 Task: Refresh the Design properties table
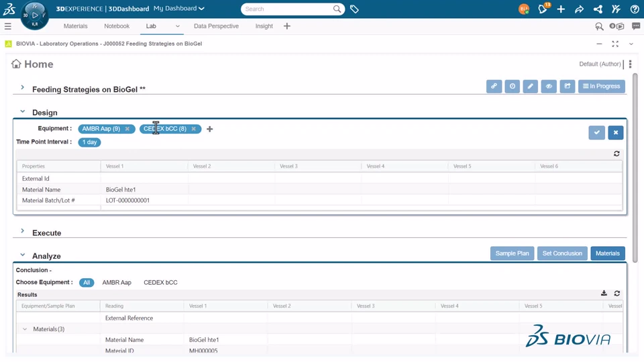tap(616, 154)
